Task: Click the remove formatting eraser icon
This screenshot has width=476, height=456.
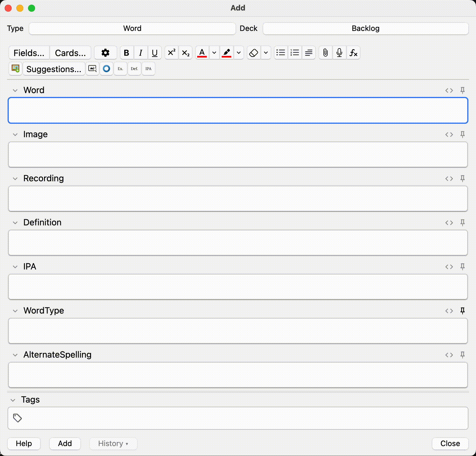Action: [254, 53]
